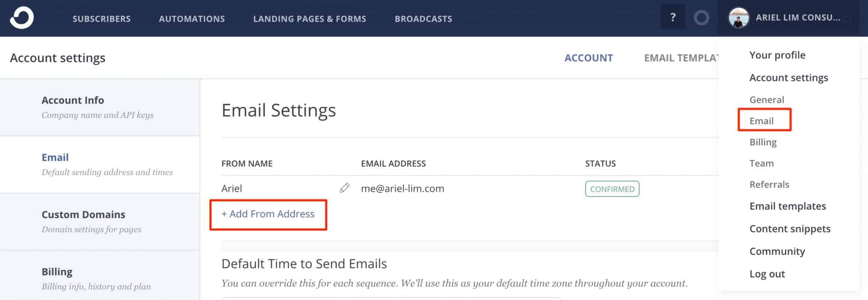Image resolution: width=868 pixels, height=300 pixels.
Task: Open the help question mark icon
Action: point(673,17)
